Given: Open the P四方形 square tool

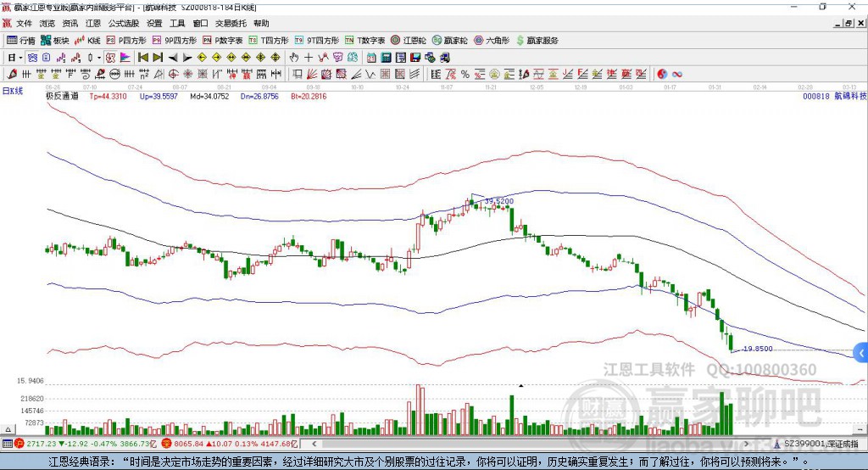Looking at the screenshot, I should [x=125, y=41].
